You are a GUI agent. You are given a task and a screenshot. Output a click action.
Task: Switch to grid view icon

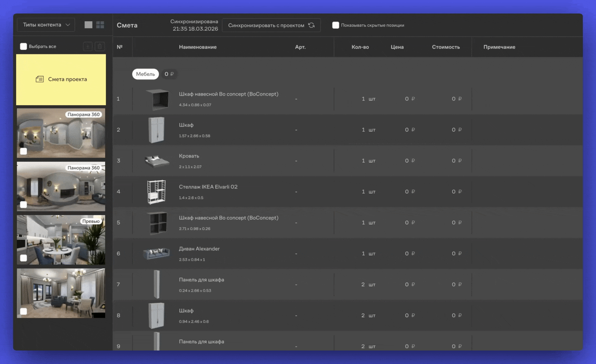[100, 25]
